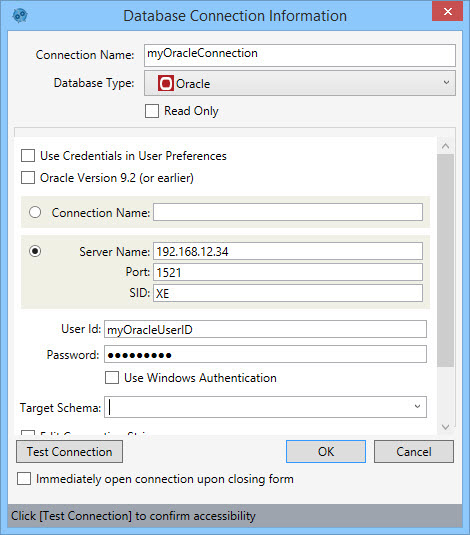Click the scroll up arrow
This screenshot has width=470, height=535.
445,146
